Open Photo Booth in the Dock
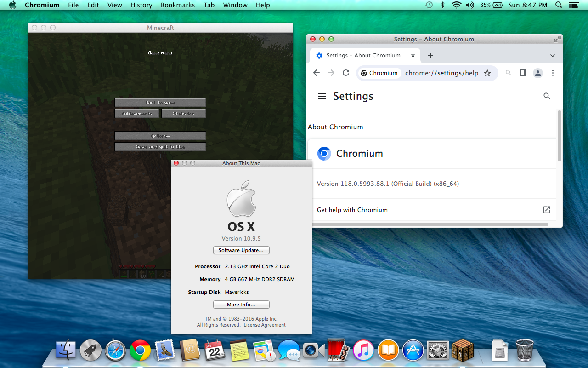The image size is (588, 368). pos(339,351)
